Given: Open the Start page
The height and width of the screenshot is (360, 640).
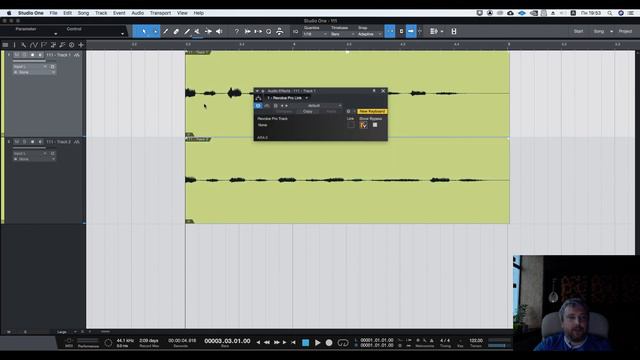Looking at the screenshot, I should tap(578, 31).
